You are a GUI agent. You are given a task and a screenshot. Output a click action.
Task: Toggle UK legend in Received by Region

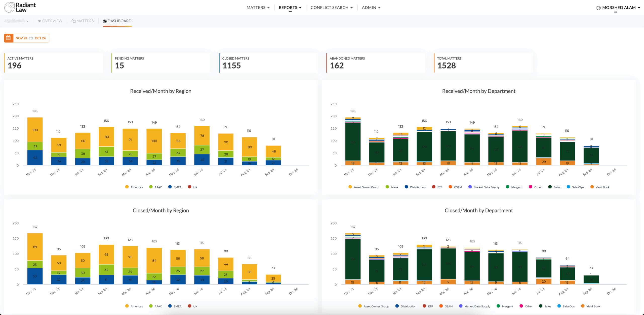pos(193,187)
